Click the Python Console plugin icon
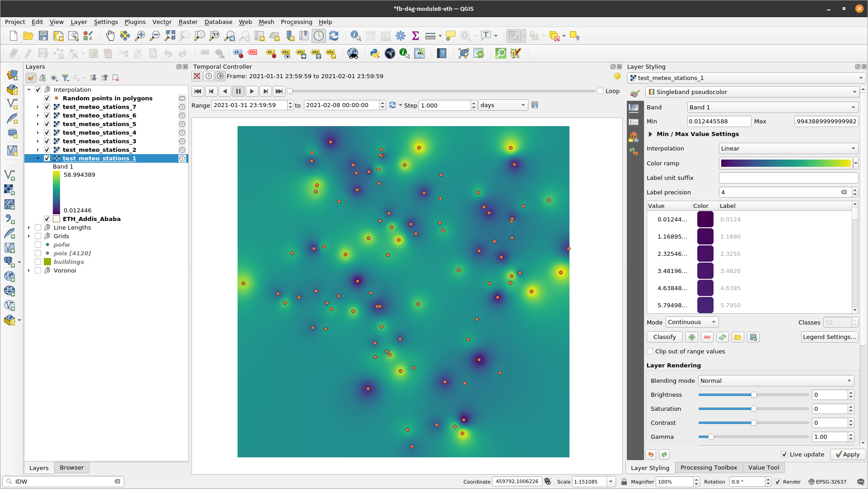Image resolution: width=868 pixels, height=489 pixels. coord(375,54)
